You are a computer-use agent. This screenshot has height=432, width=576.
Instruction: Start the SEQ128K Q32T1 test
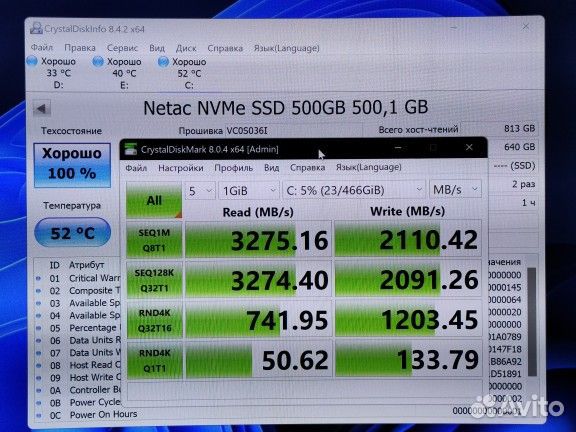coord(154,280)
